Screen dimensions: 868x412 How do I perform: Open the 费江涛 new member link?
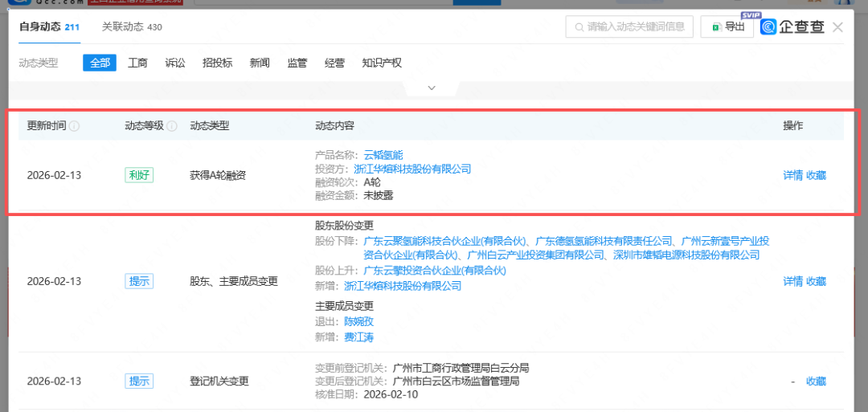(358, 337)
